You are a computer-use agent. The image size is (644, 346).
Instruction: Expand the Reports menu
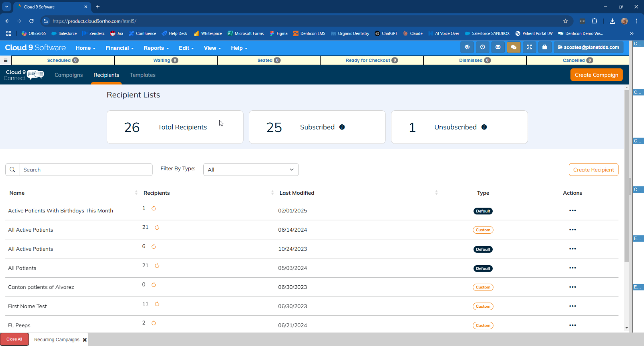point(156,48)
